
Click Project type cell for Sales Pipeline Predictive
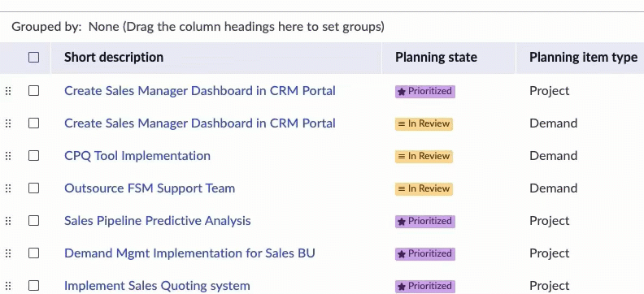pos(550,221)
